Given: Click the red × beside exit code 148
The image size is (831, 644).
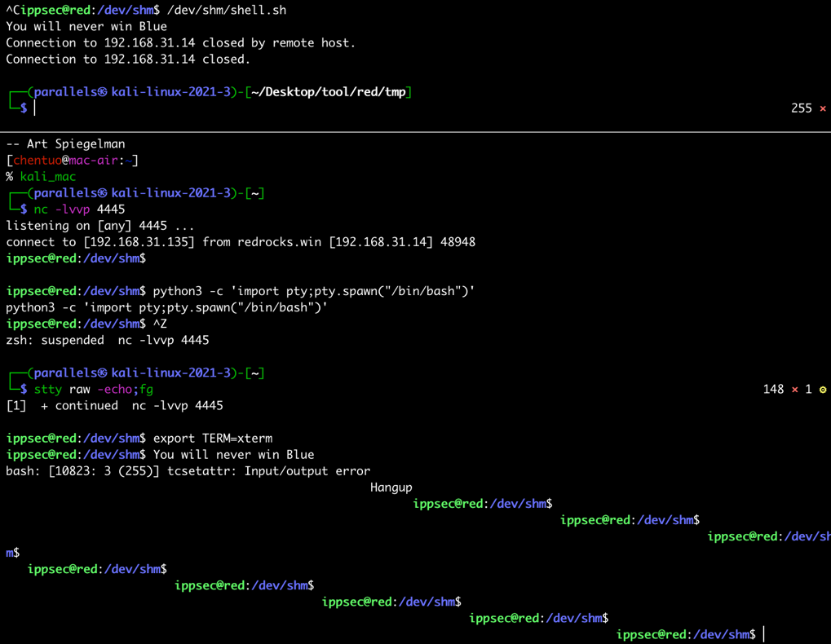Looking at the screenshot, I should point(794,390).
